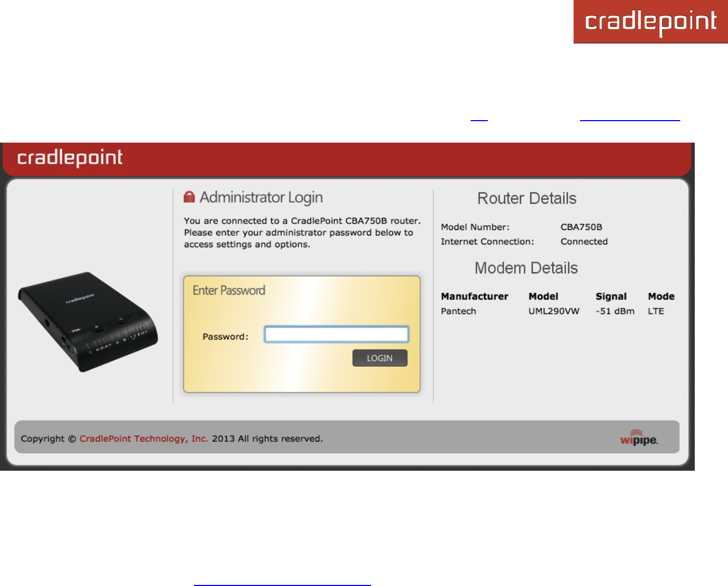The image size is (728, 586).
Task: Select the model number value CBA750B
Action: (581, 227)
